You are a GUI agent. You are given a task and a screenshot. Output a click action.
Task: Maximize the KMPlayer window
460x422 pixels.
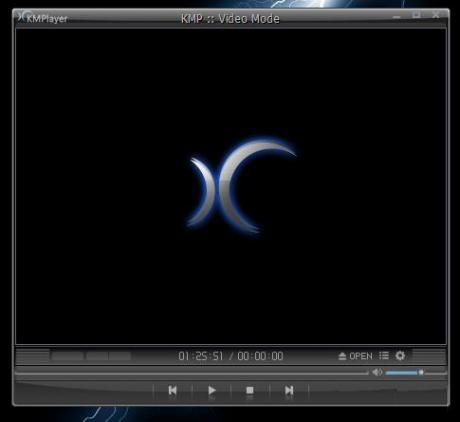tap(416, 15)
